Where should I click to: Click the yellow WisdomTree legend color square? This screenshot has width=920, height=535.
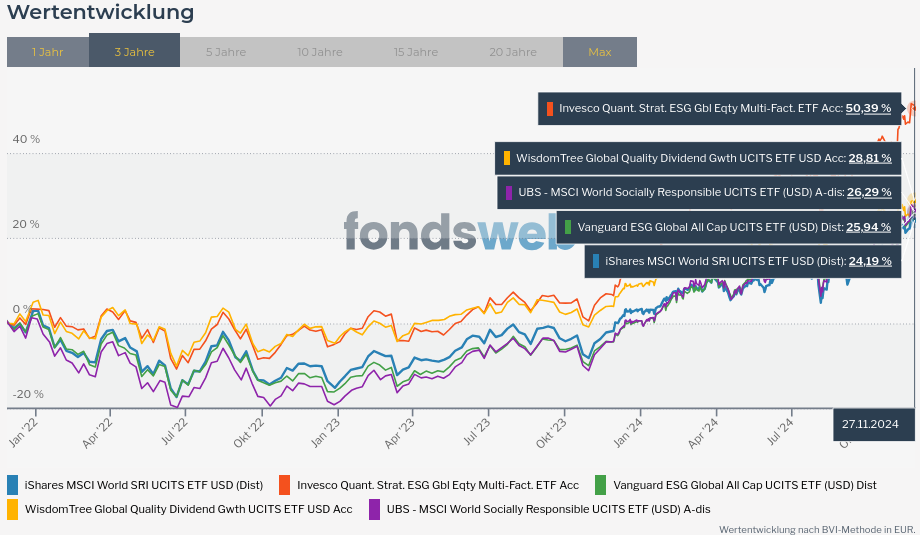tap(12, 509)
